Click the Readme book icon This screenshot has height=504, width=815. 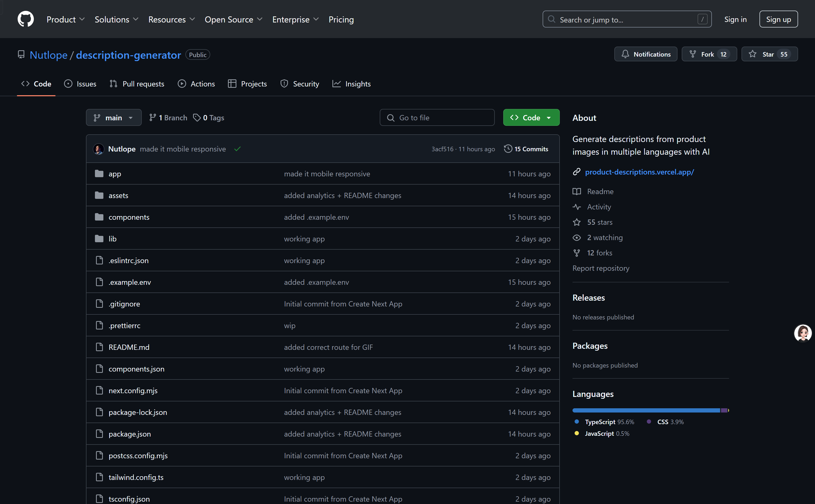(576, 191)
